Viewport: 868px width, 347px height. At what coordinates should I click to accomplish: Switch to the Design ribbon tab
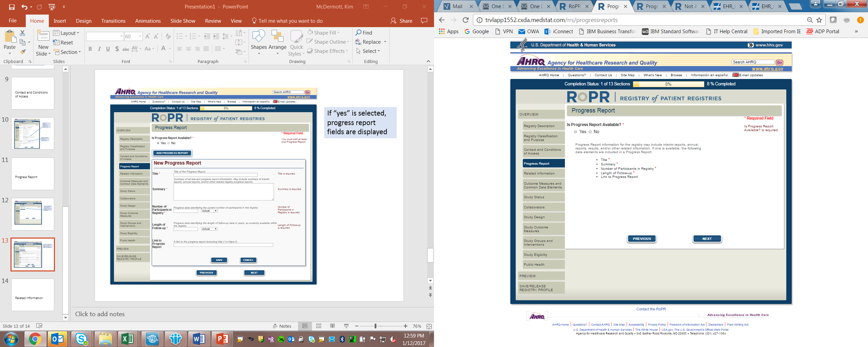(x=84, y=21)
